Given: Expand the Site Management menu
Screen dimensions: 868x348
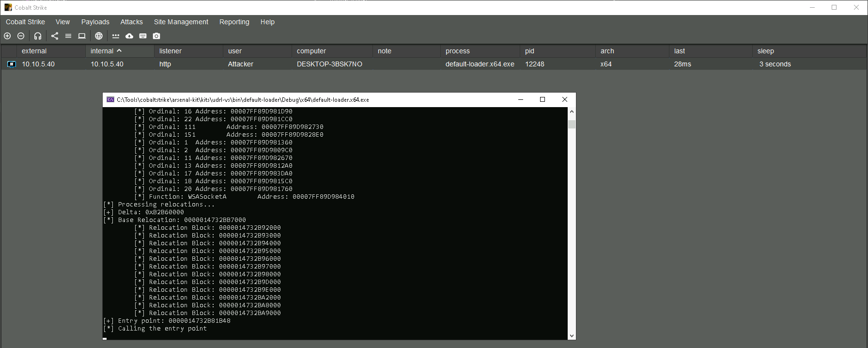Looking at the screenshot, I should pos(181,22).
